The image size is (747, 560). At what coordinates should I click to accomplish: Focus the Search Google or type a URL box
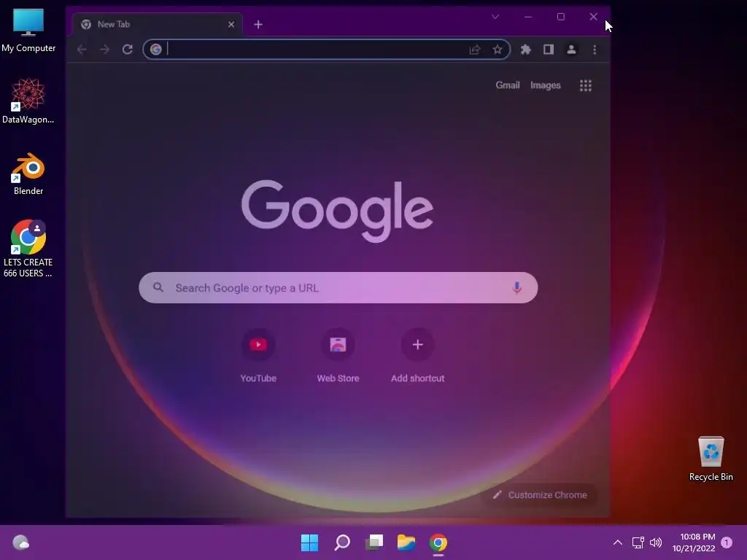(x=338, y=287)
